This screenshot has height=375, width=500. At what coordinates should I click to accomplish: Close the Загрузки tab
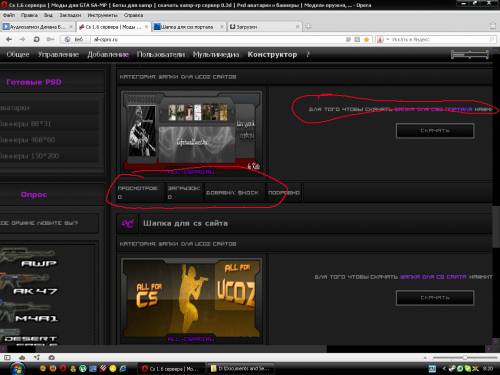[297, 27]
